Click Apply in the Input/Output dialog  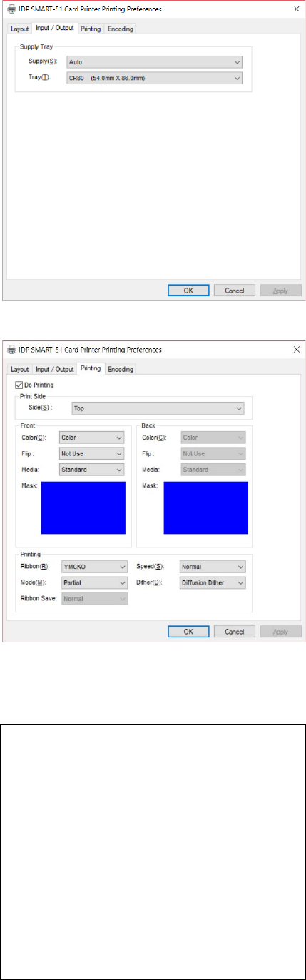pos(280,291)
